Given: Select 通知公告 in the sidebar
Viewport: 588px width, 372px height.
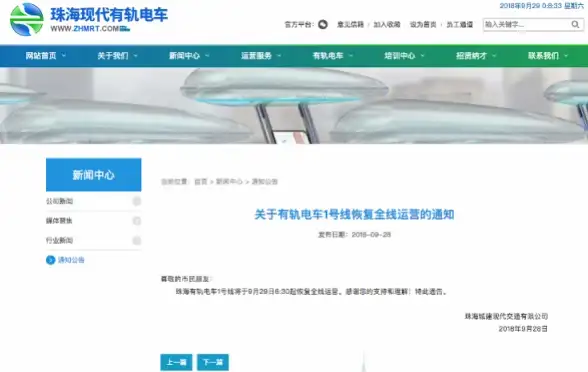Looking at the screenshot, I should 71,260.
